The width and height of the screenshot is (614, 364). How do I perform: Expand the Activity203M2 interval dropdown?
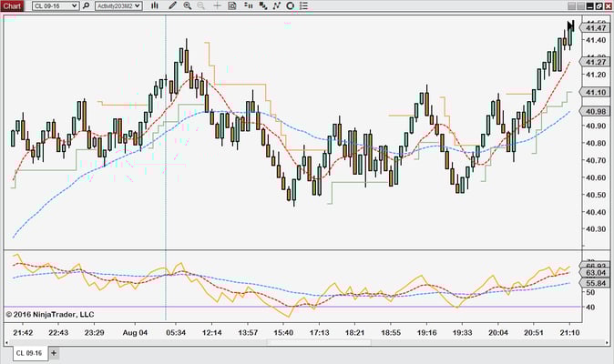[x=137, y=5]
